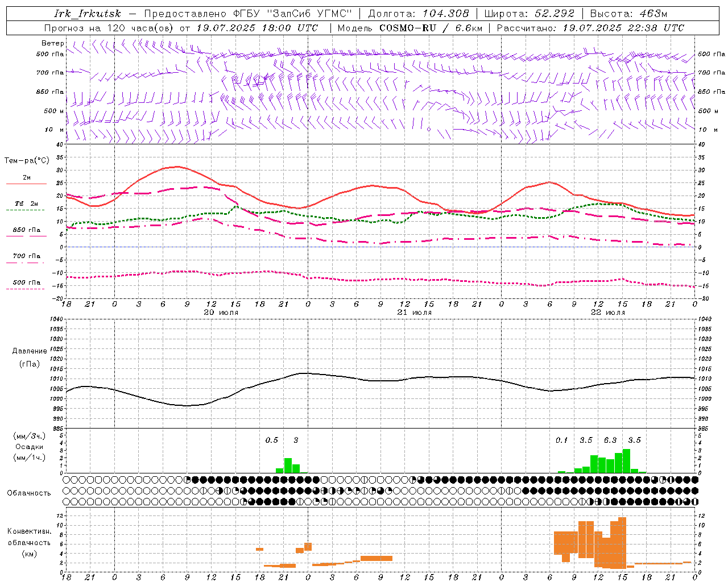Click the 700 гПа temperature legend label

[x=27, y=256]
